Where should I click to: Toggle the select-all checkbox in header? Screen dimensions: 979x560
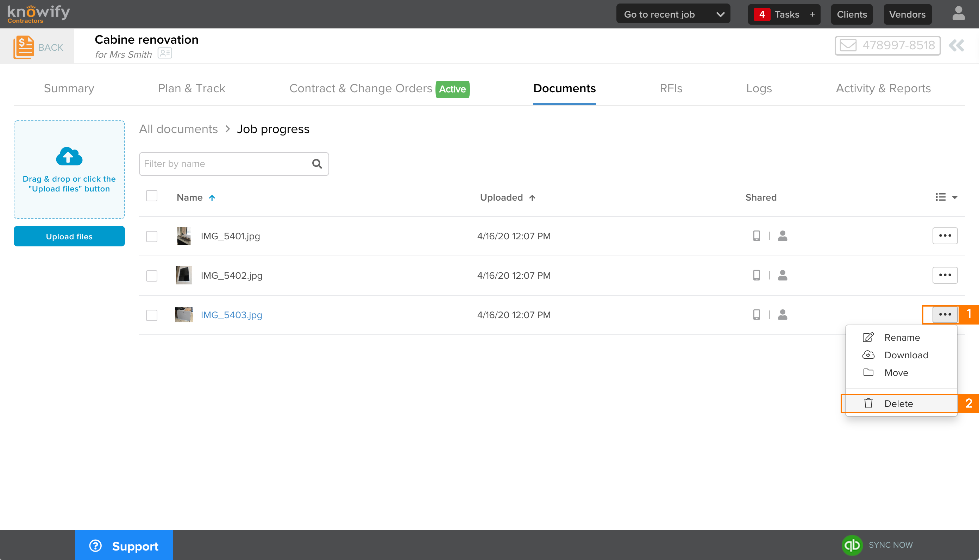[151, 197]
